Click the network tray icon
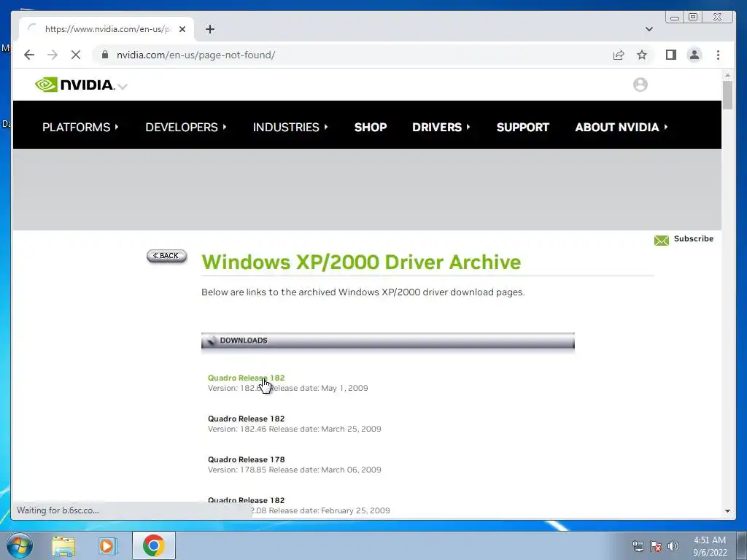 tap(638, 546)
